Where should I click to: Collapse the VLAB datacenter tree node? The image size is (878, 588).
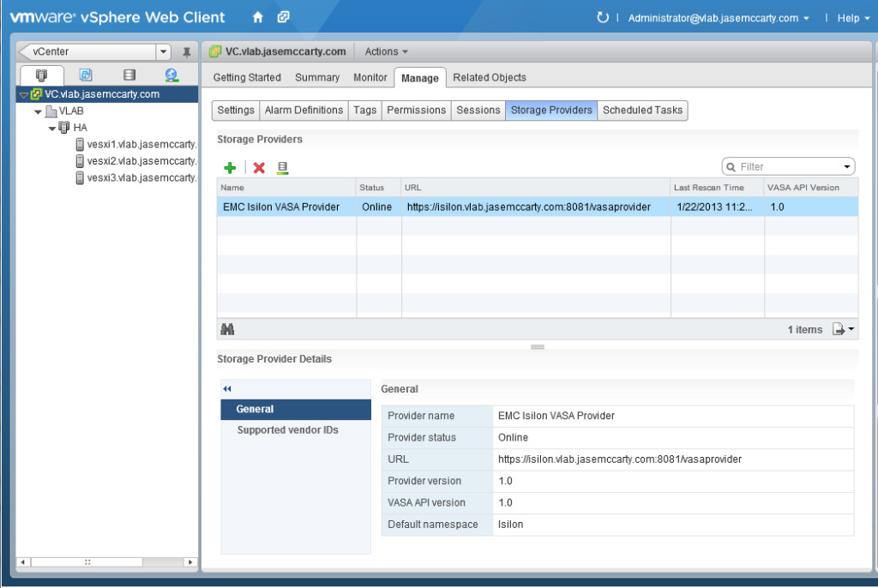coord(38,111)
